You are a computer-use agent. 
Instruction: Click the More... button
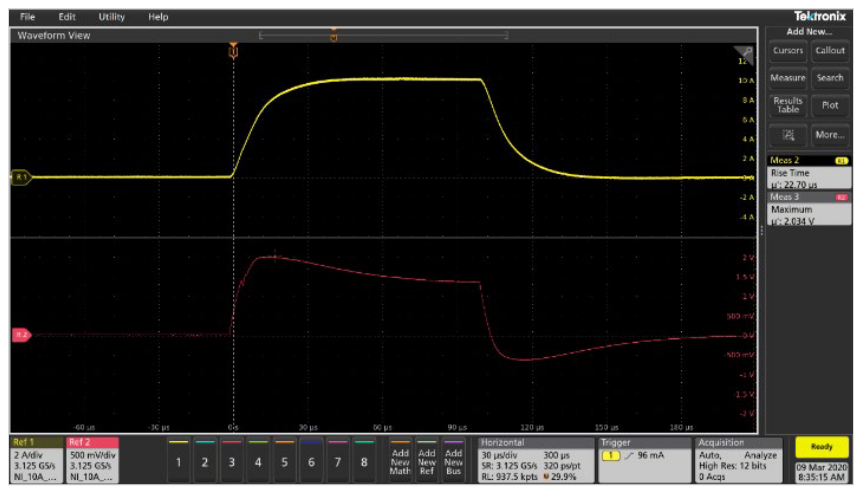830,135
